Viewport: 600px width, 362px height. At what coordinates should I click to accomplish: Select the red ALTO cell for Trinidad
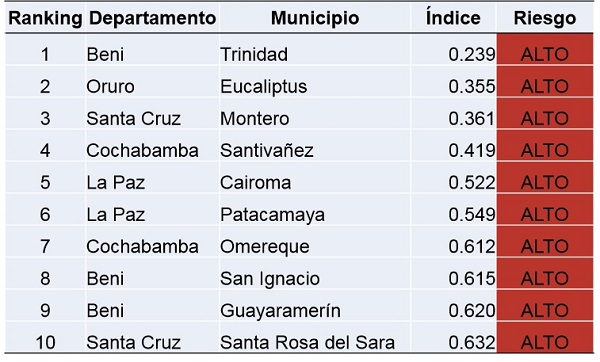pos(545,50)
